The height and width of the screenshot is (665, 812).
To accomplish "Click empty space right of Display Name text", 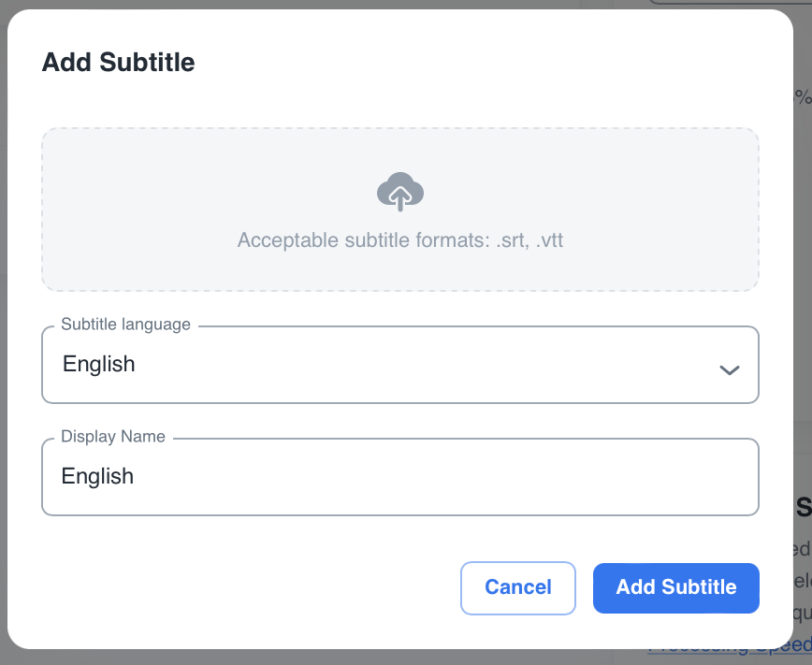I will click(x=468, y=477).
